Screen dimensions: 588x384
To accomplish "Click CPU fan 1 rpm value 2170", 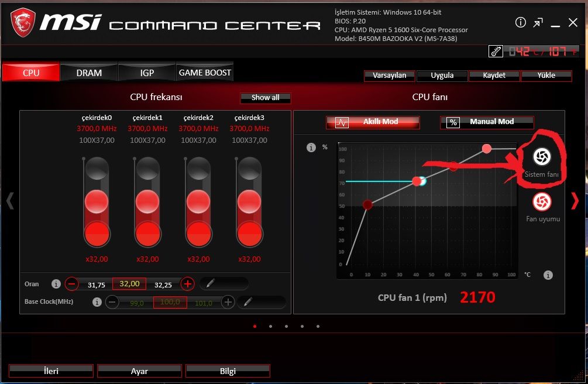I will pyautogui.click(x=477, y=297).
